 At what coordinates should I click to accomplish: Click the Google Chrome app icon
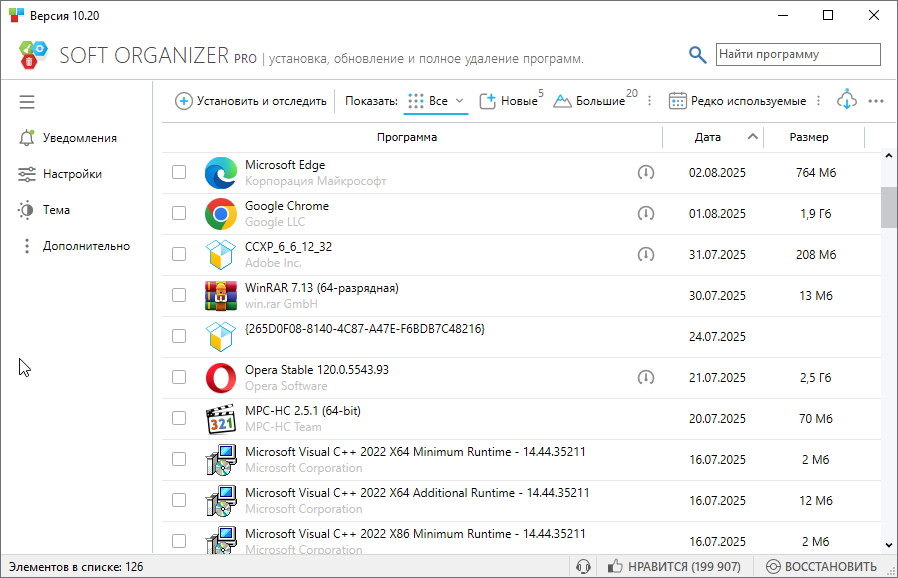(220, 214)
